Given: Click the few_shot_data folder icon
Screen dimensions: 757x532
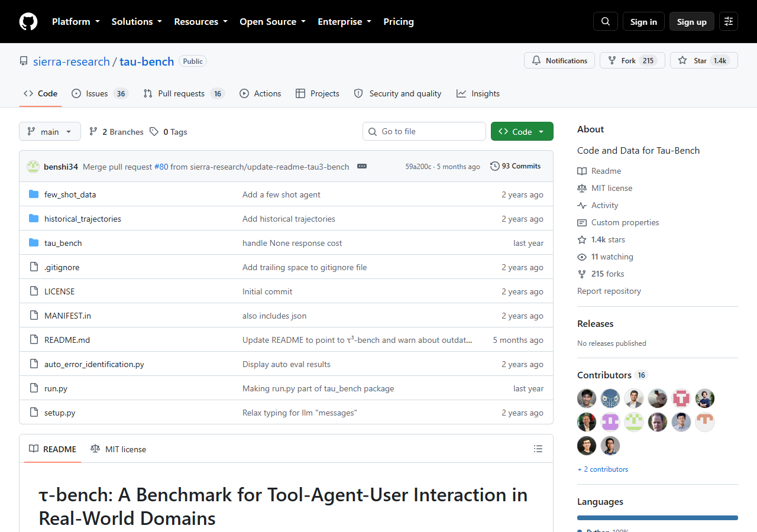Looking at the screenshot, I should point(34,194).
